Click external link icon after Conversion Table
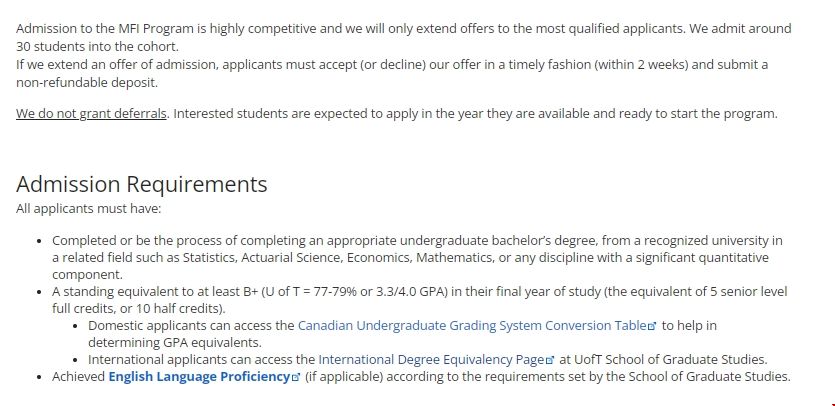The width and height of the screenshot is (835, 406). (x=652, y=327)
